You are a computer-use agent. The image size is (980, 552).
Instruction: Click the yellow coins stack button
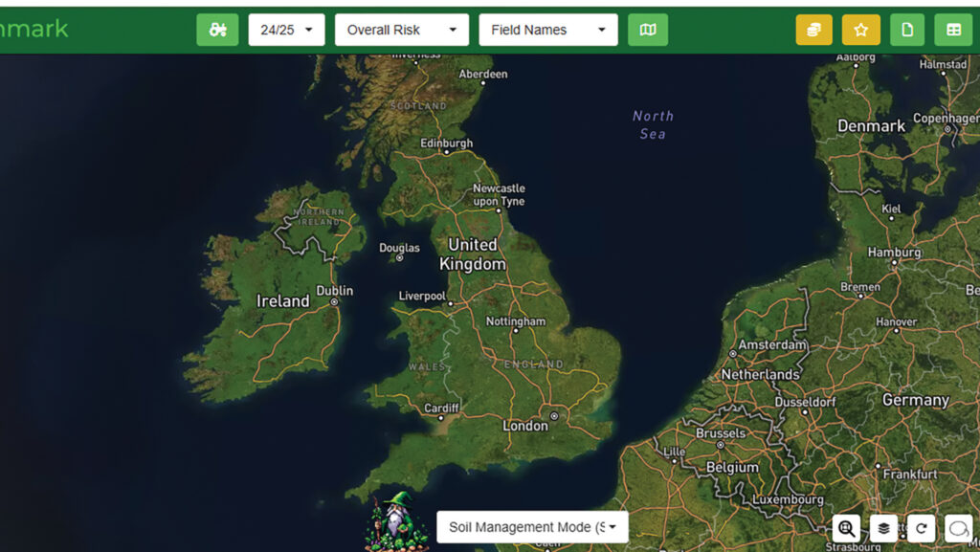(x=813, y=30)
